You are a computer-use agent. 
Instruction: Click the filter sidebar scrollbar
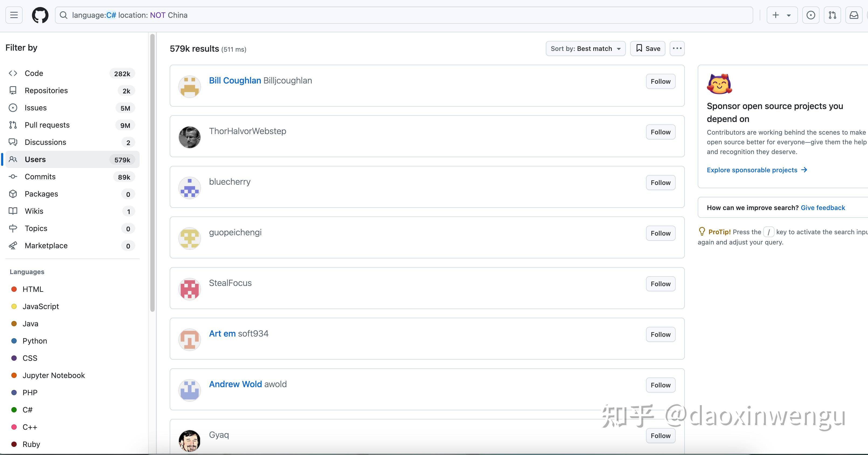[152, 173]
